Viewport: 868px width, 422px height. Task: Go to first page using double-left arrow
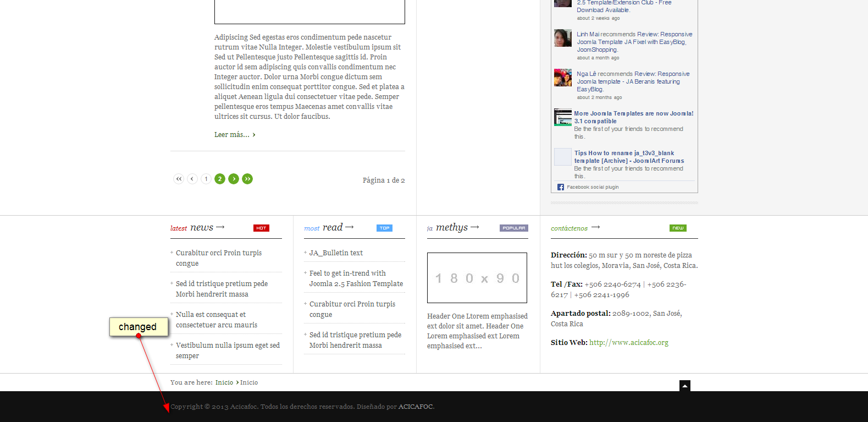pyautogui.click(x=179, y=179)
